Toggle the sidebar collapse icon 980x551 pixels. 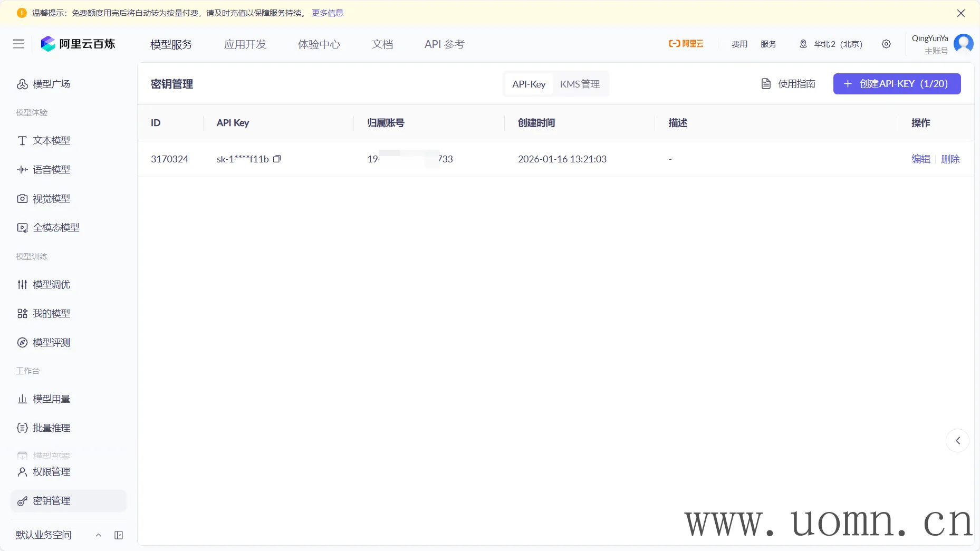(x=119, y=535)
